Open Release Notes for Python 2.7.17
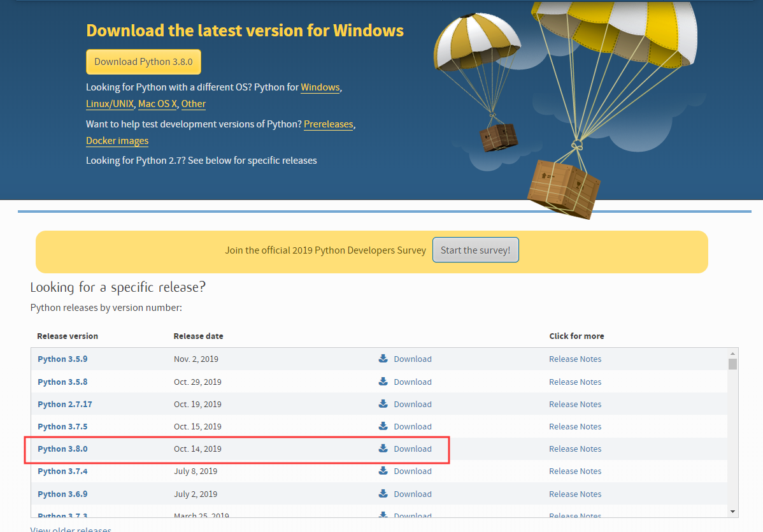763x532 pixels. [575, 405]
